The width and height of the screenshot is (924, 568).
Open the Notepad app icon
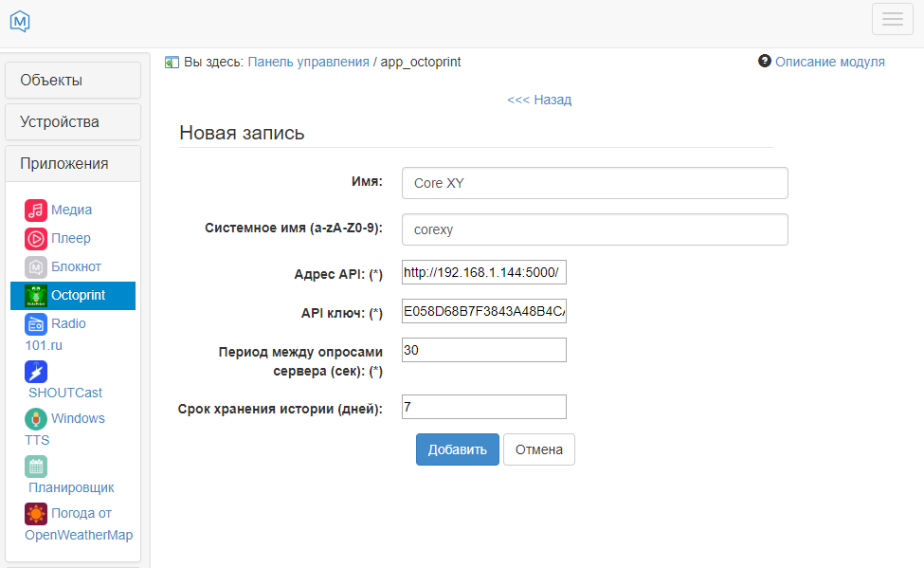tap(36, 266)
